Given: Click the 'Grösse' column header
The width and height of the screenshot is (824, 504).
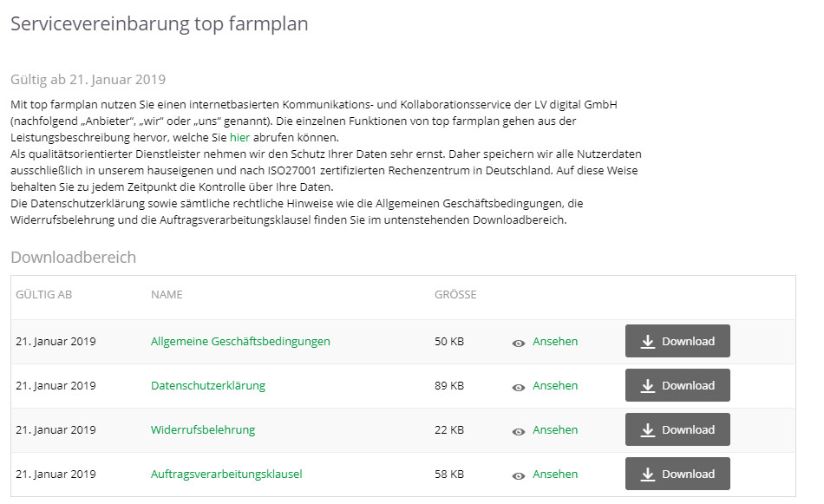Looking at the screenshot, I should click(x=455, y=294).
